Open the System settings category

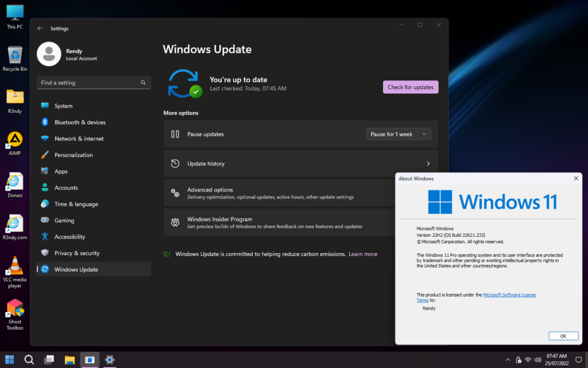coord(94,106)
